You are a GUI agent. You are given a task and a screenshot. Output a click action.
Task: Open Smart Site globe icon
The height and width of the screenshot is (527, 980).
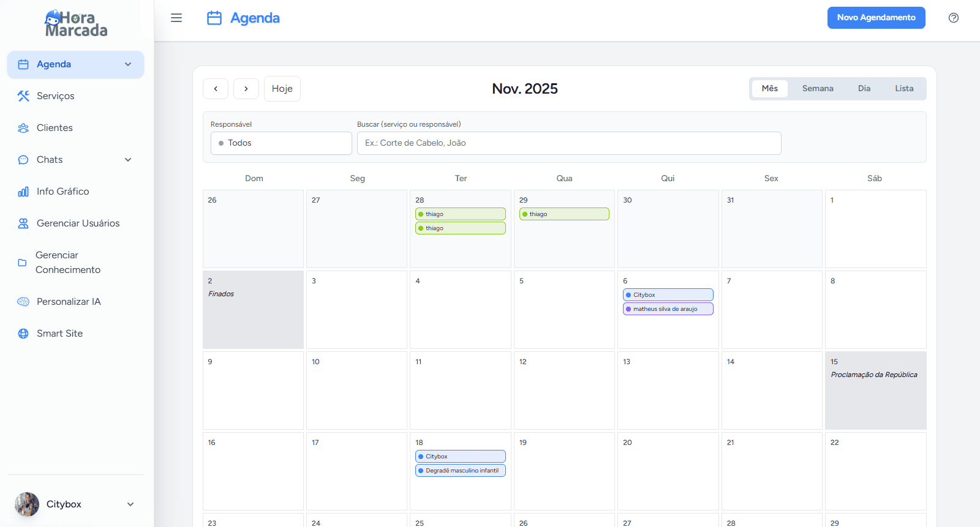coord(23,334)
